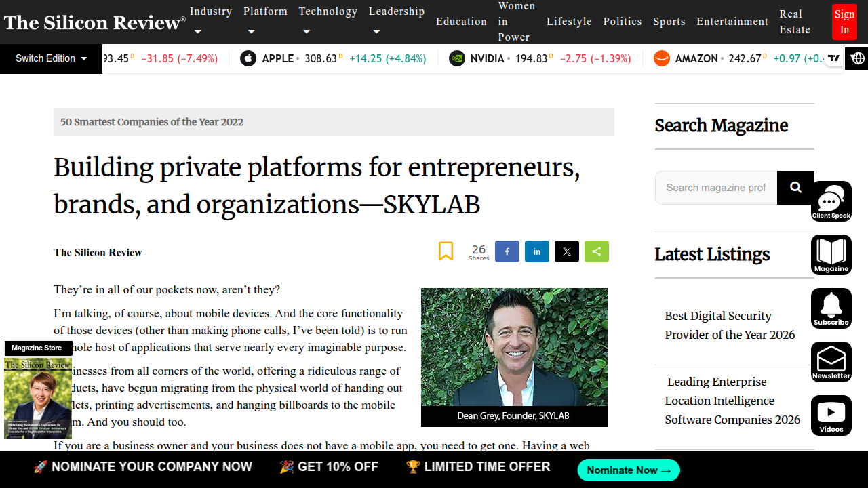Click the Dean Grey, Founder, SKYLAB caption
The height and width of the screenshot is (488, 868).
point(513,415)
